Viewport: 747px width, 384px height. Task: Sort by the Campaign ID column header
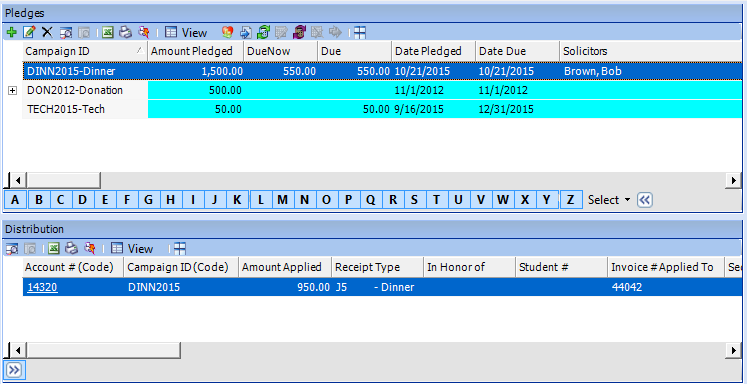click(x=85, y=51)
